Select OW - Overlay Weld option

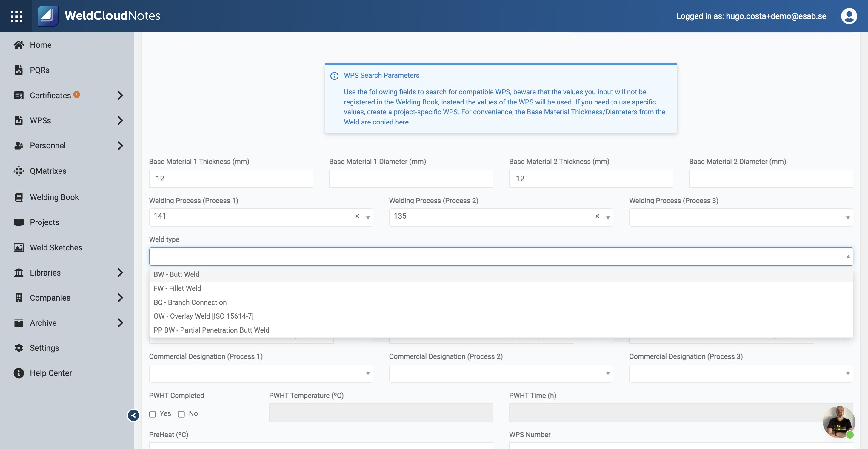(501, 316)
